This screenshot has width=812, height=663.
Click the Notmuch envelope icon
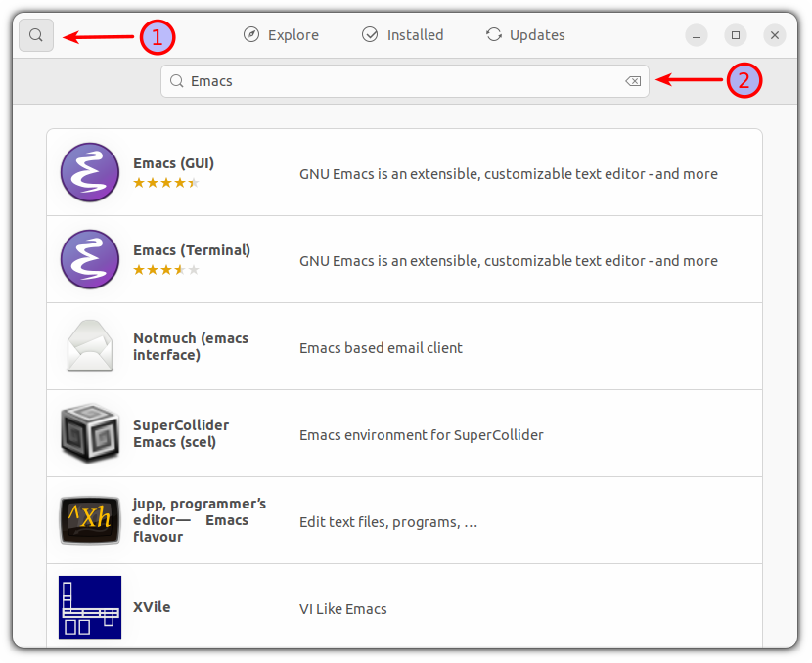click(x=90, y=346)
